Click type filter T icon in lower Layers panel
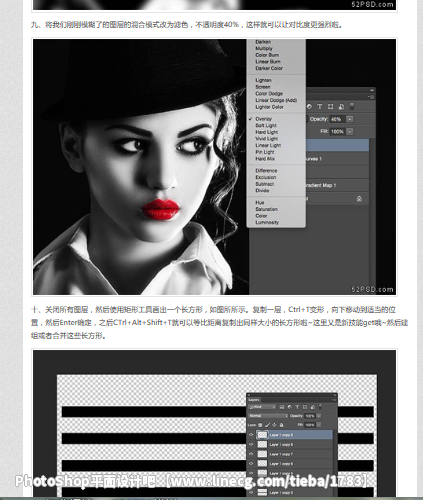423x500 pixels. coord(297,407)
